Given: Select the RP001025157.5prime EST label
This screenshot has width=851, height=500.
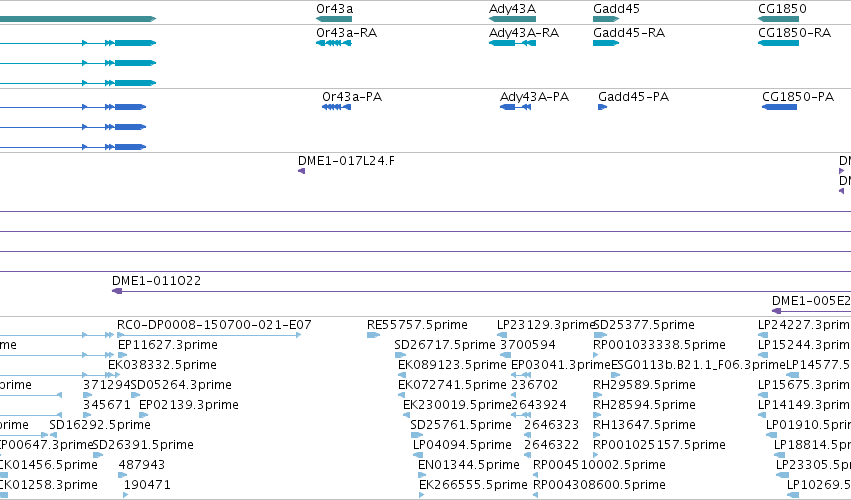Looking at the screenshot, I should tap(659, 445).
